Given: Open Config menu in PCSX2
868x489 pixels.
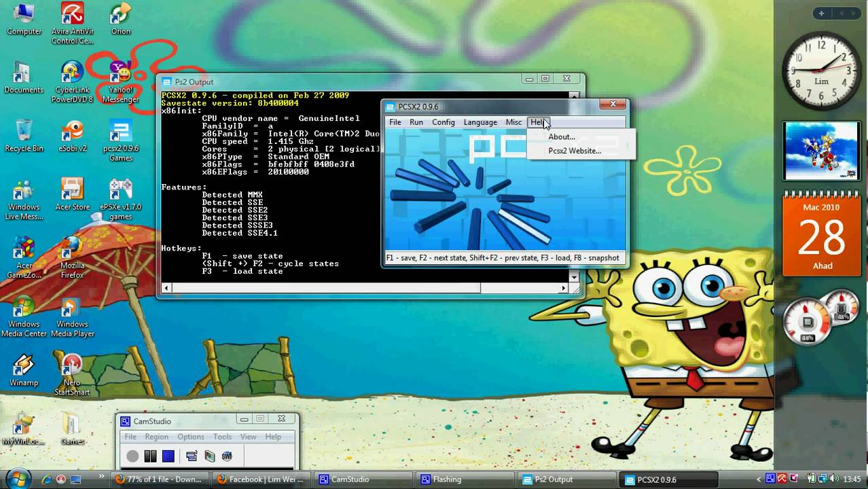Looking at the screenshot, I should 444,122.
